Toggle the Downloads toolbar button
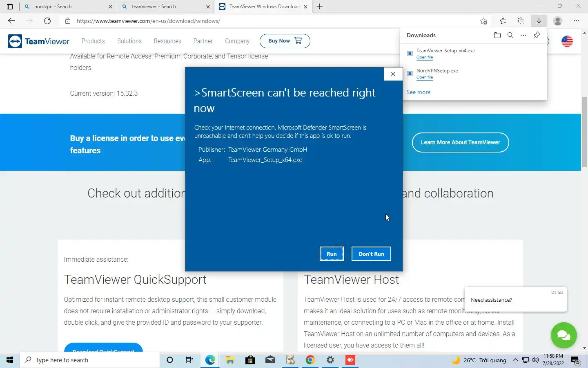The image size is (588, 368). click(x=539, y=21)
